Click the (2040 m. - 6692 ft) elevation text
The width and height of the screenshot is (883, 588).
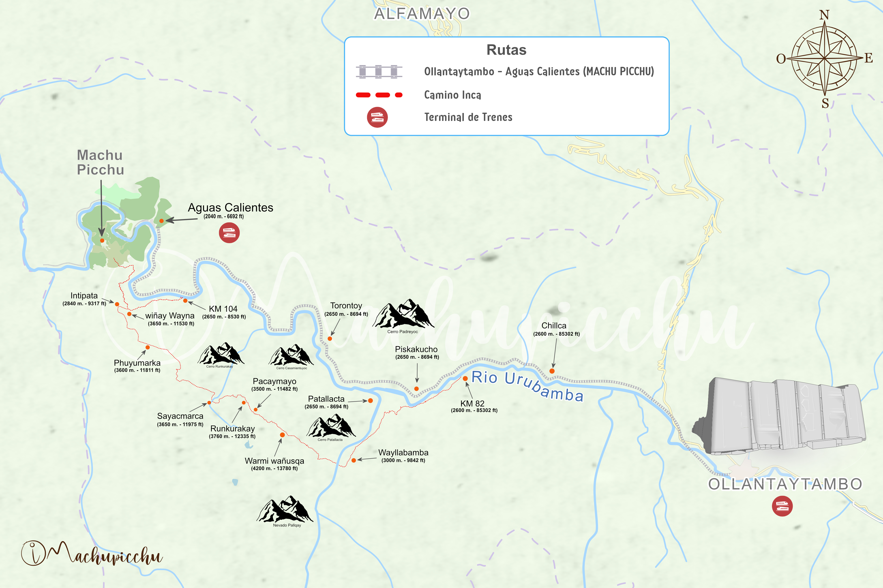point(224,216)
